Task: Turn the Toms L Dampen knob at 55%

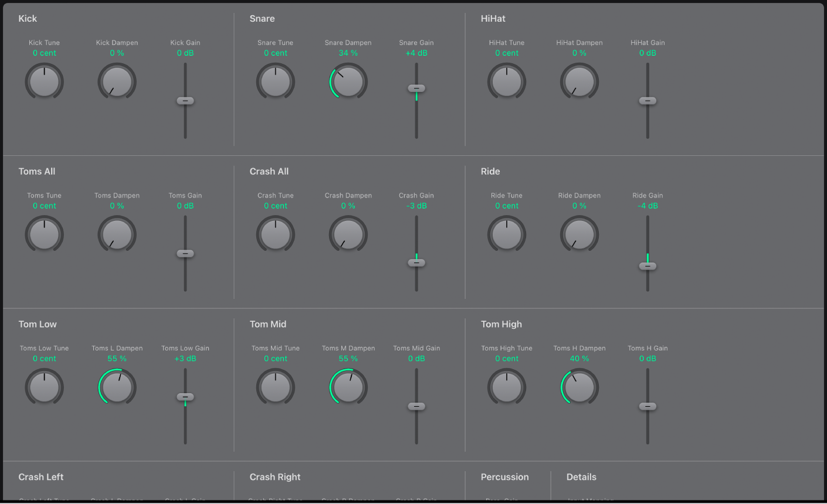Action: pos(117,387)
